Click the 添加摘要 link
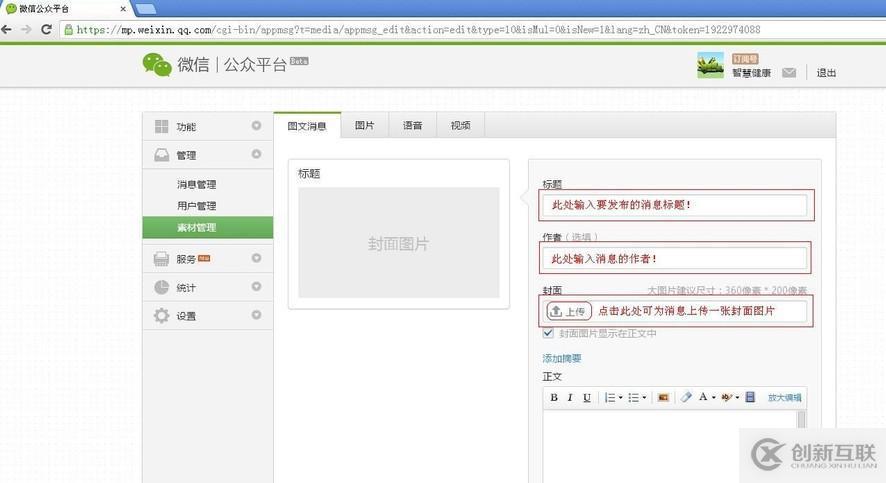This screenshot has height=483, width=886. tap(562, 358)
